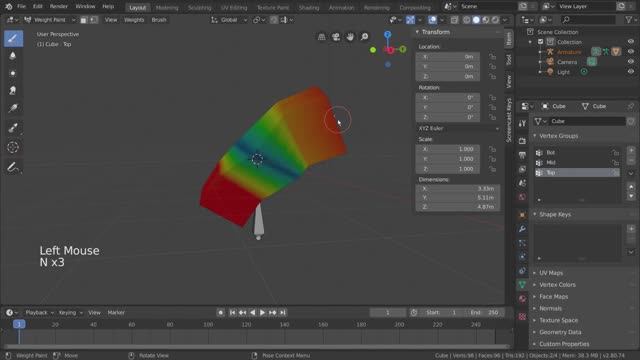The width and height of the screenshot is (640, 360).
Task: Open the Output properties tab icon
Action: (522, 155)
